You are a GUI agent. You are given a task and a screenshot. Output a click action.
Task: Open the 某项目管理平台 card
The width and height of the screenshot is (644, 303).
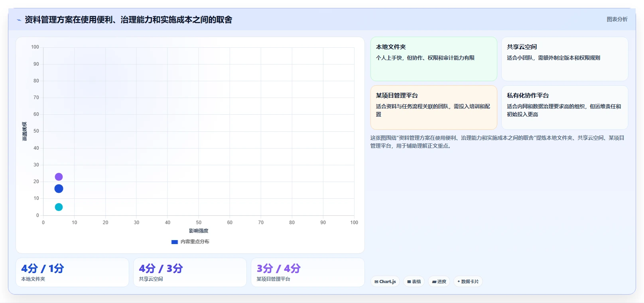tap(433, 108)
